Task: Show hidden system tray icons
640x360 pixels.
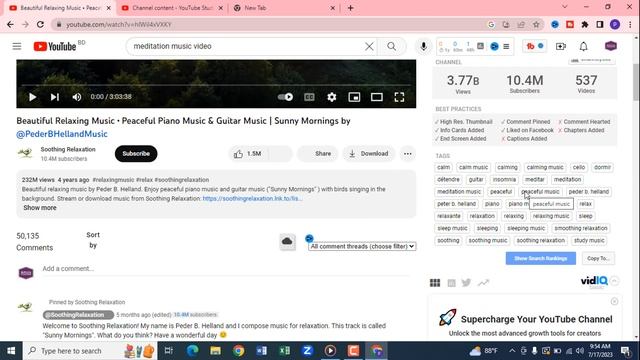Action: (512, 351)
